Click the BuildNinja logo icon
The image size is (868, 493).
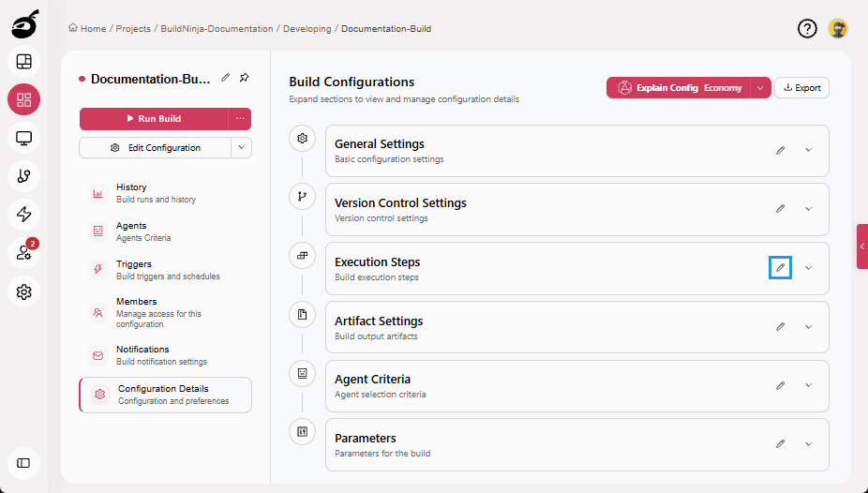point(25,23)
